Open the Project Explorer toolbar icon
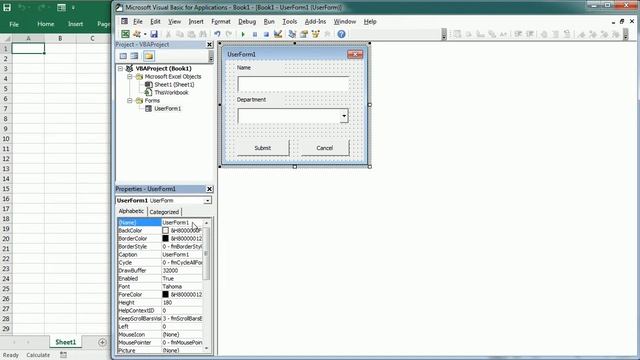Viewport: 640px width, 360px height. point(292,34)
